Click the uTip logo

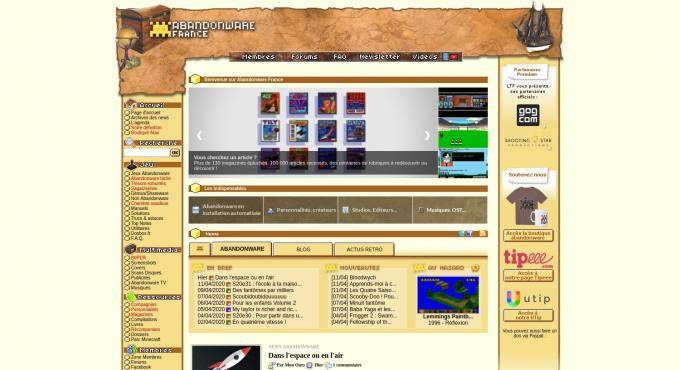point(528,298)
